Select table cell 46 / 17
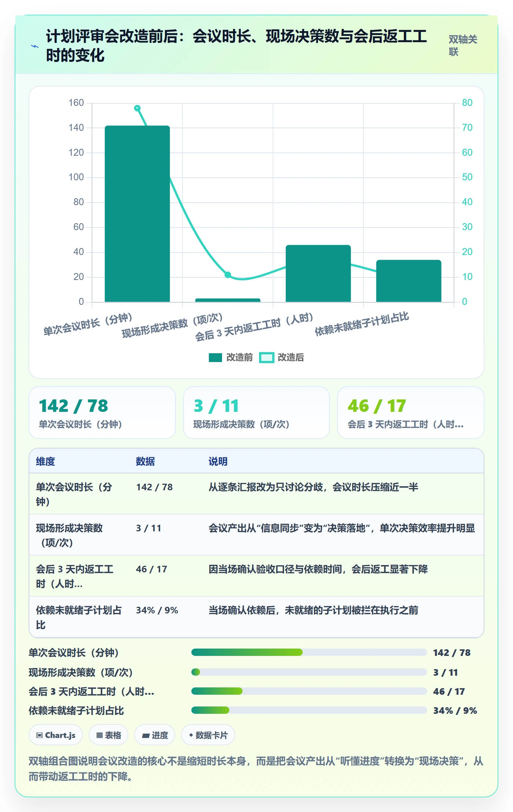Viewport: 513px width, 812px height. (151, 569)
